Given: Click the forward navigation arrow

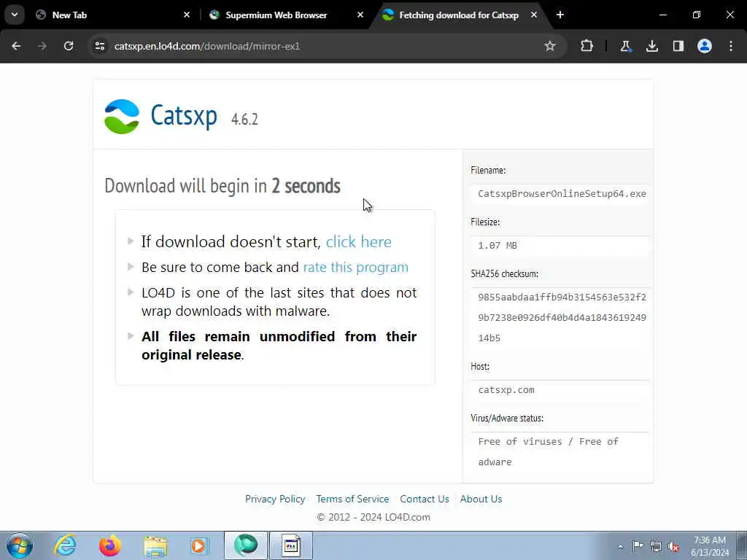Looking at the screenshot, I should [42, 46].
